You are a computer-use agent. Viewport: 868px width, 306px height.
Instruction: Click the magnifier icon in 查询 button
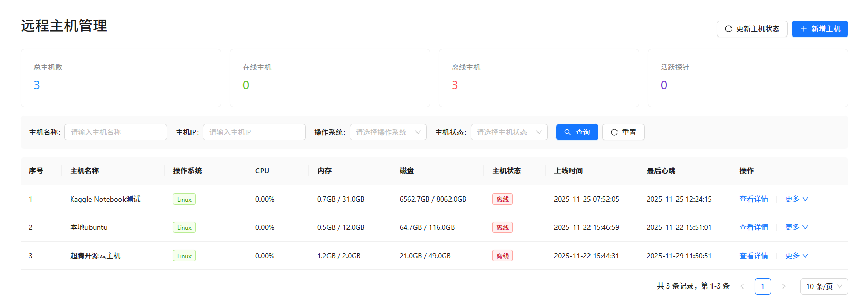pyautogui.click(x=567, y=132)
